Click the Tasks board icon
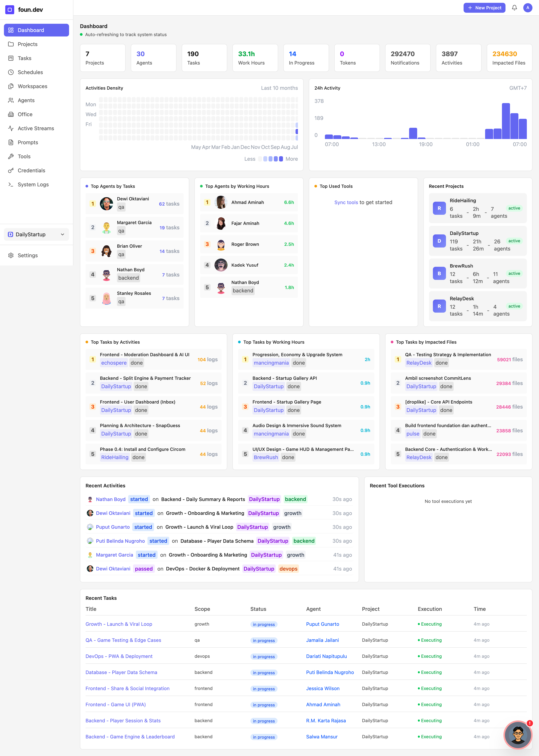 pyautogui.click(x=11, y=58)
